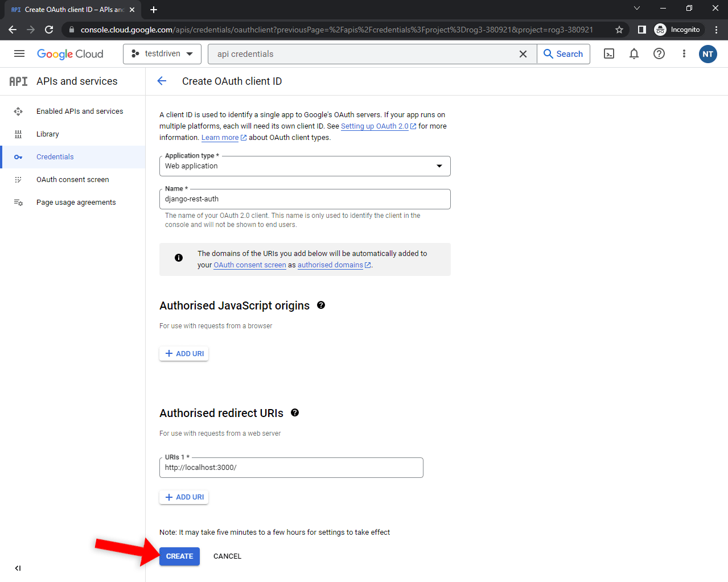
Task: Close the Create OAuth client ID tab
Action: pyautogui.click(x=132, y=10)
